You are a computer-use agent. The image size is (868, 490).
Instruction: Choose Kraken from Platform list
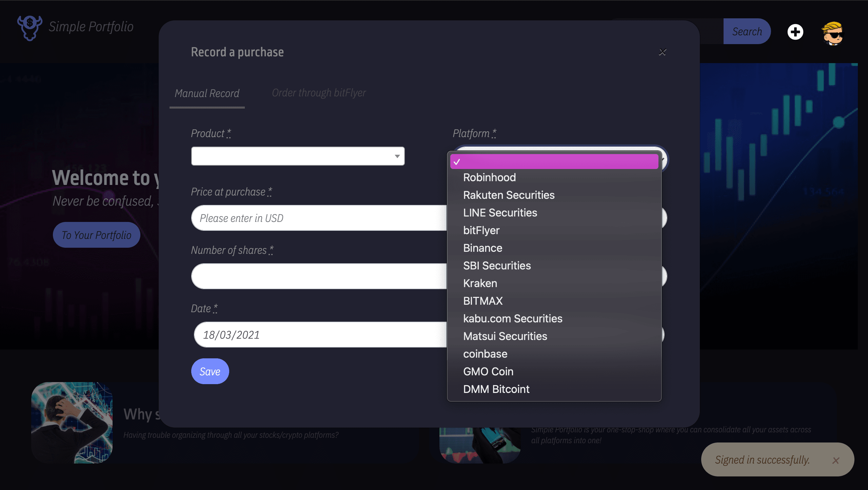pyautogui.click(x=554, y=283)
